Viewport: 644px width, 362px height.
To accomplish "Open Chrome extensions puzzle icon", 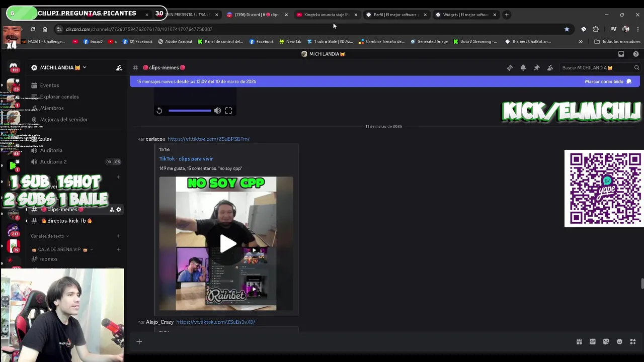I will coord(596,29).
